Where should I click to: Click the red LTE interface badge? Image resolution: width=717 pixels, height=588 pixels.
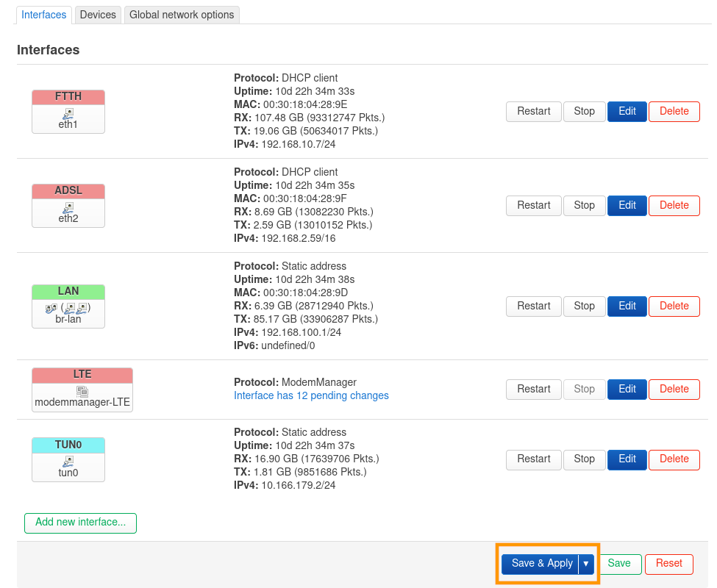pos(82,374)
